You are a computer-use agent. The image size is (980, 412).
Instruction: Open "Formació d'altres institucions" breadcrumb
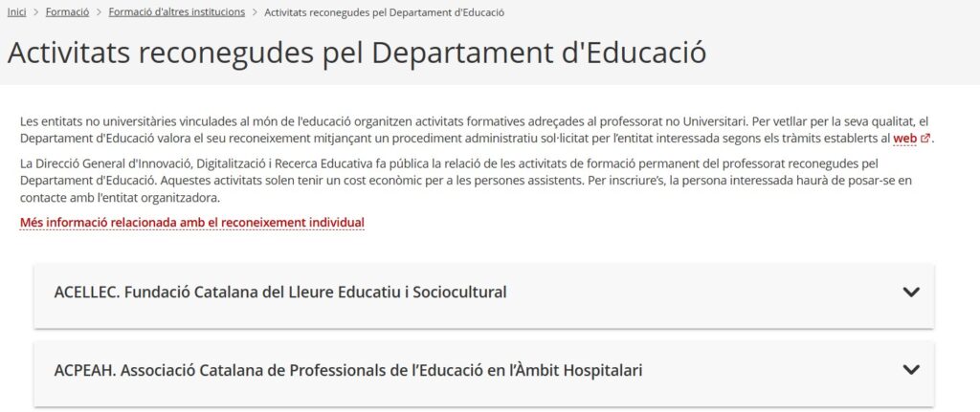(176, 12)
